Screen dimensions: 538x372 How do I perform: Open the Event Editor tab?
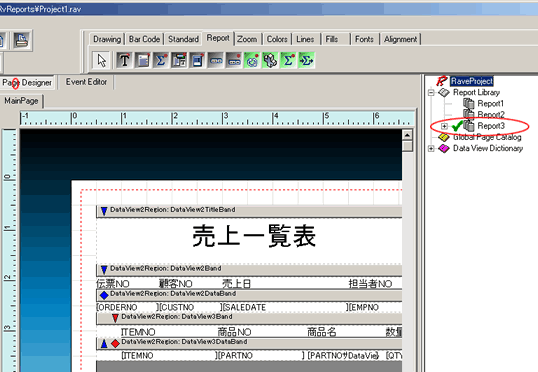[86, 82]
